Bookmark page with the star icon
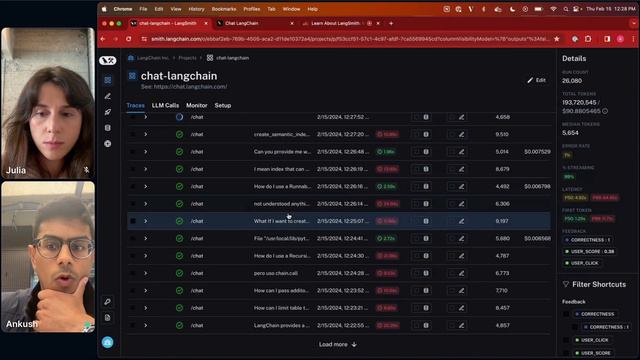The width and height of the screenshot is (640, 360). [x=557, y=39]
